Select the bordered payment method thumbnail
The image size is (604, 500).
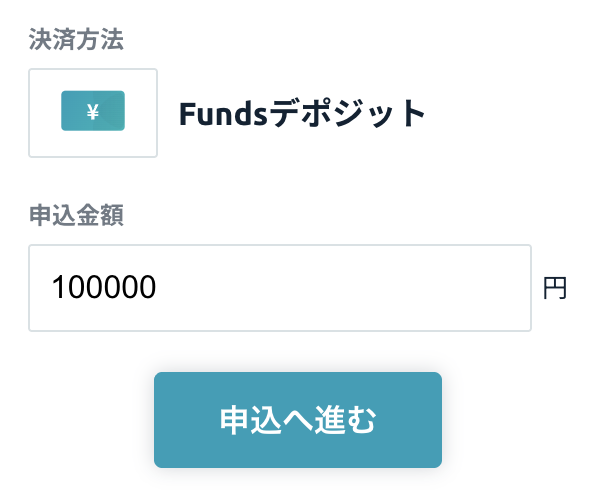coord(93,113)
